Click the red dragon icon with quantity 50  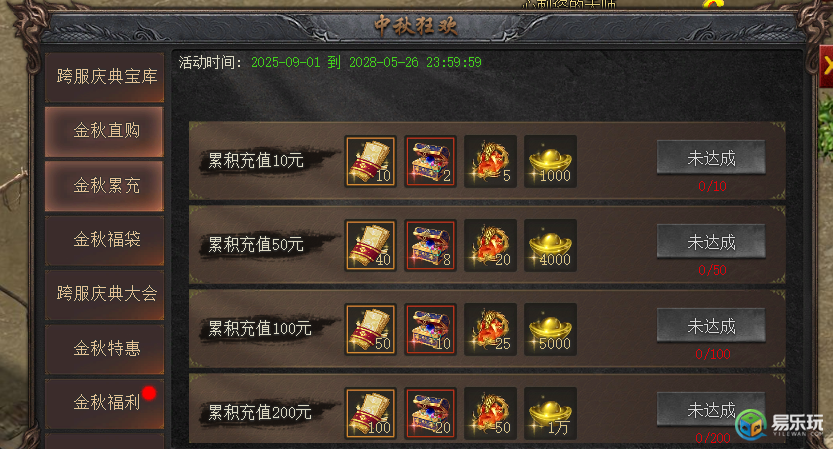[490, 413]
